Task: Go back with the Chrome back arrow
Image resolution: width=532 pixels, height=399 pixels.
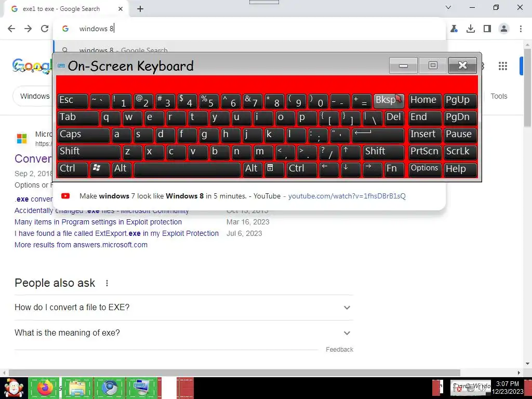Action: [11, 29]
